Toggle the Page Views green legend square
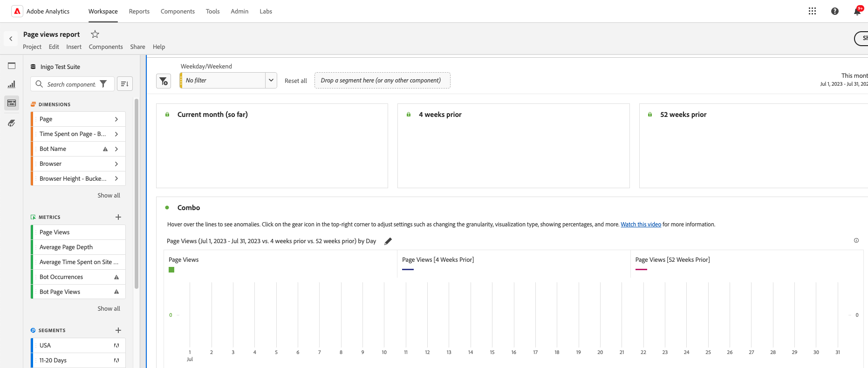The height and width of the screenshot is (368, 868). [171, 270]
